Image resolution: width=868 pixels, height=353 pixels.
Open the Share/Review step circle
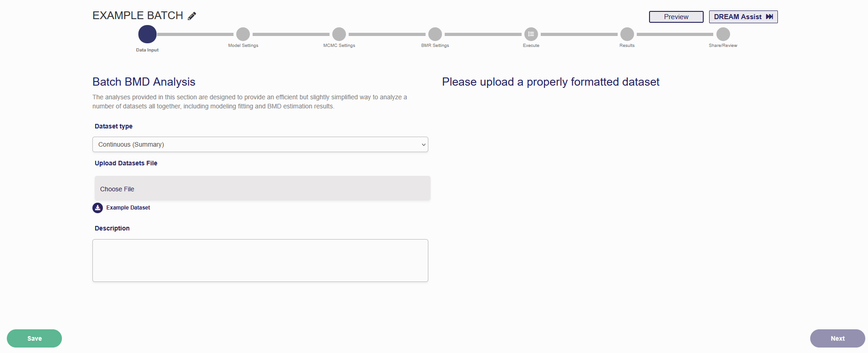(x=723, y=34)
